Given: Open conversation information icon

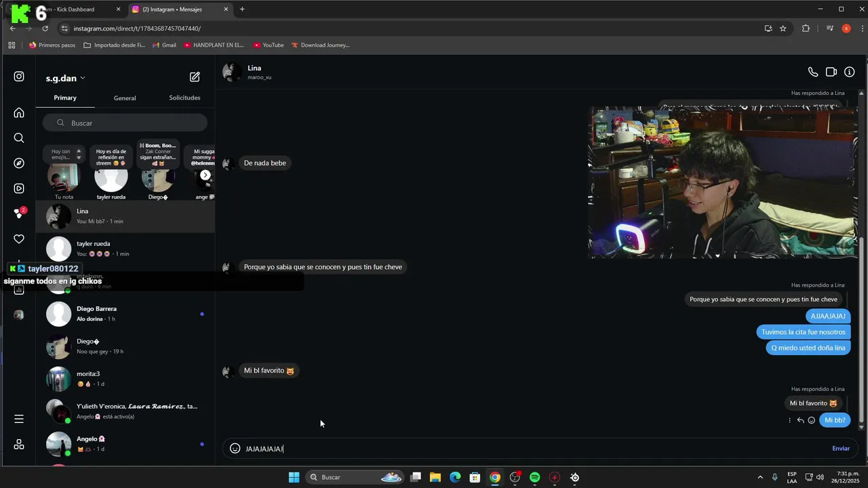Looking at the screenshot, I should (850, 72).
